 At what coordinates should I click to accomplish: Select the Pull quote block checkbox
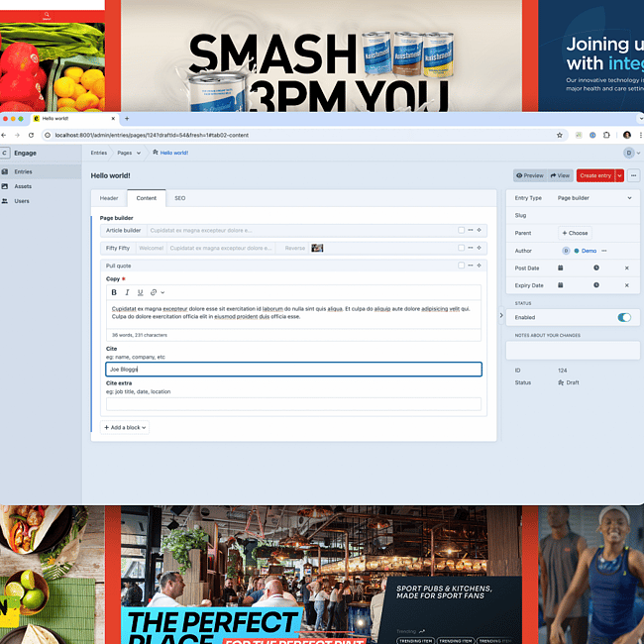461,266
